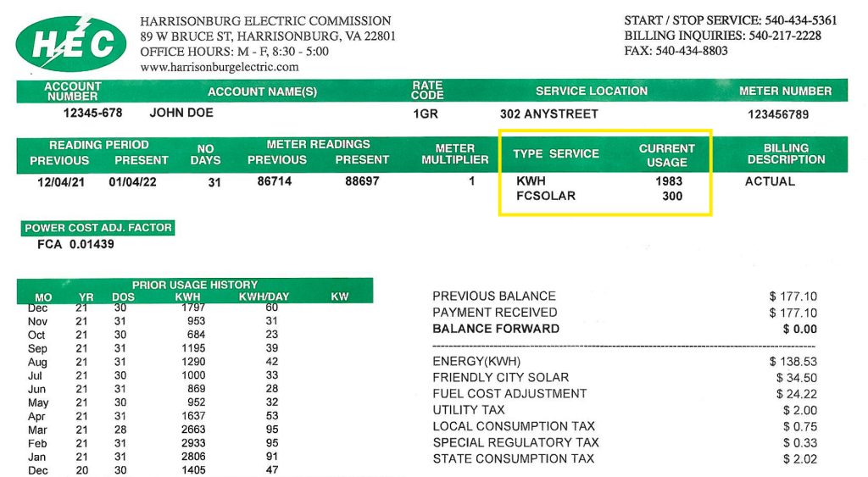Select the Sep 21 usage of 1195 KWH

click(x=193, y=348)
